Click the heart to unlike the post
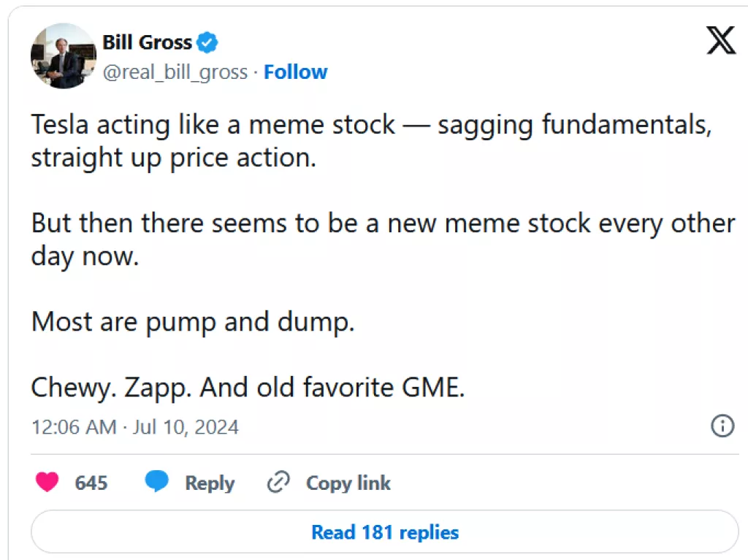 click(46, 482)
